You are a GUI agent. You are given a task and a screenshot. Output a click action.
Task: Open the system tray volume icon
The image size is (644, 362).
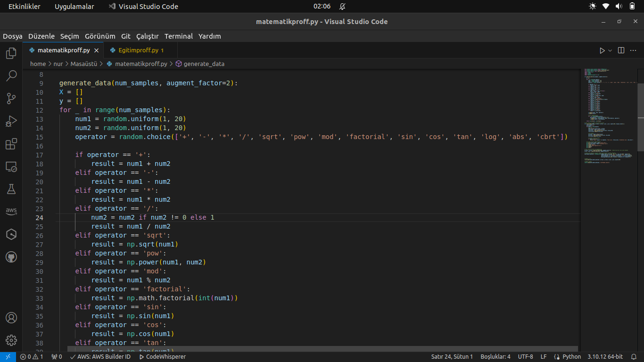[x=619, y=7]
